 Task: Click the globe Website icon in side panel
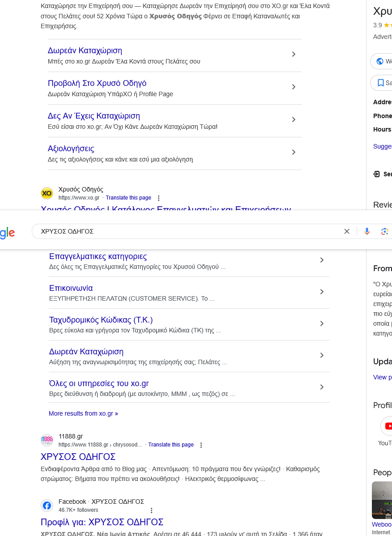point(379,61)
